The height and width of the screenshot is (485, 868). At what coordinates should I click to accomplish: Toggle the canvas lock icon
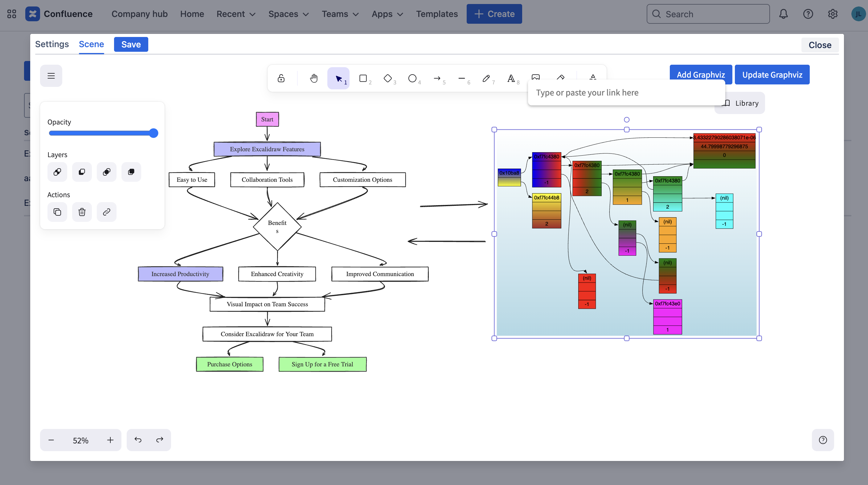(x=281, y=79)
